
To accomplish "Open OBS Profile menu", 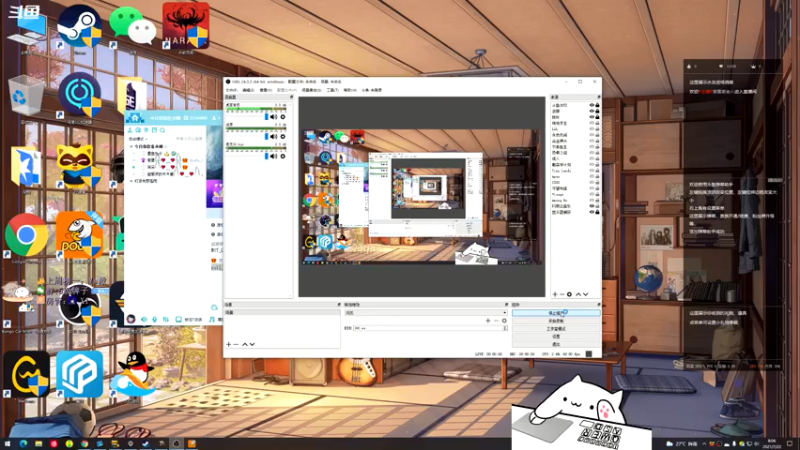I will pyautogui.click(x=286, y=90).
